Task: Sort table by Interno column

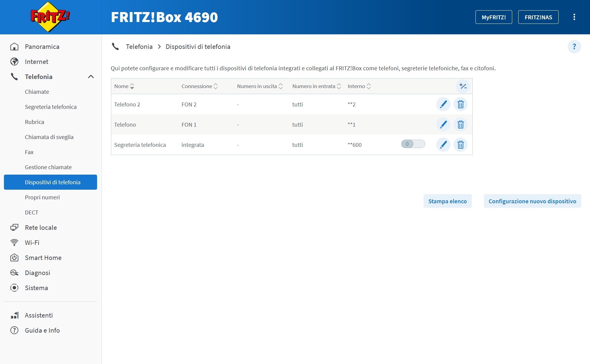Action: coord(359,86)
